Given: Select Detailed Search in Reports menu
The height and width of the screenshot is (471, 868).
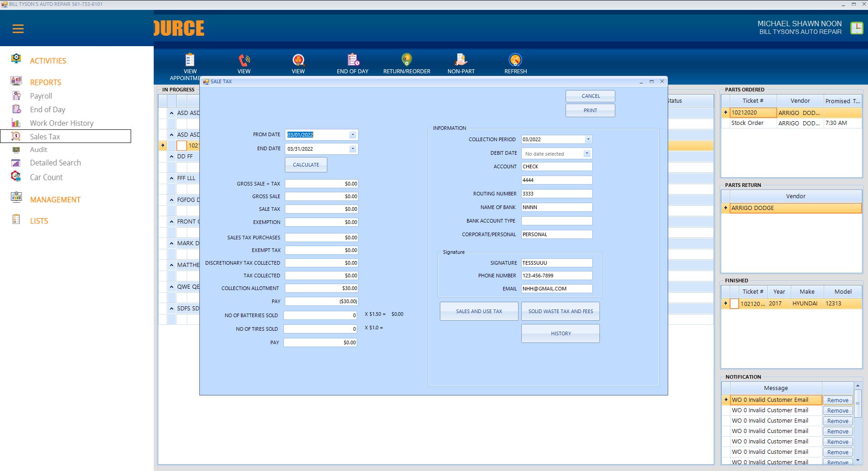Looking at the screenshot, I should pyautogui.click(x=55, y=163).
